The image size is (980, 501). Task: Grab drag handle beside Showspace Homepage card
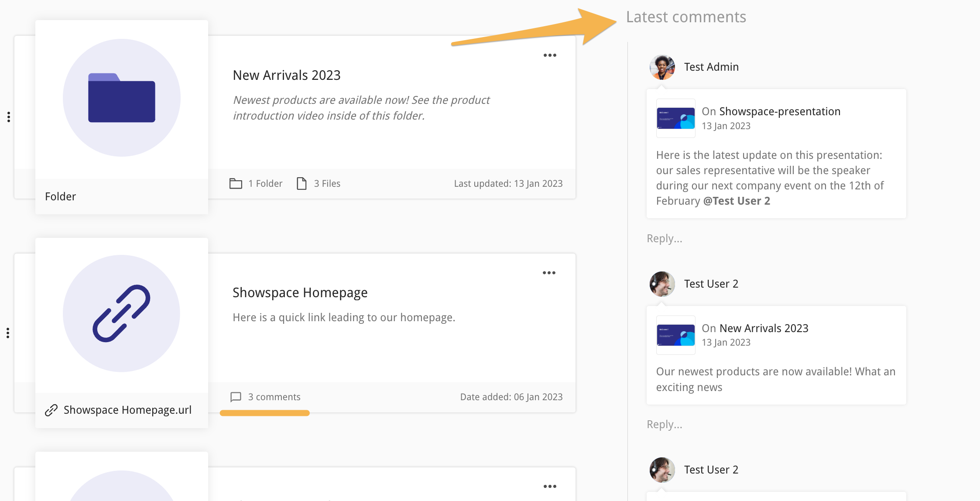8,333
